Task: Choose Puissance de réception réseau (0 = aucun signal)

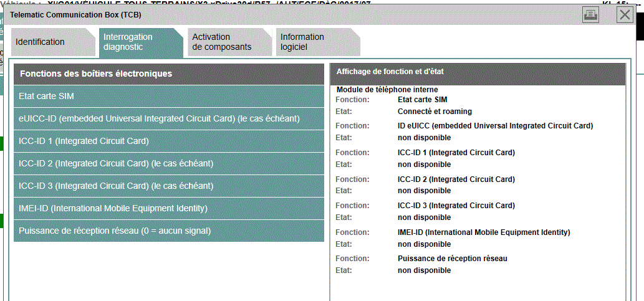Action: tap(169, 231)
